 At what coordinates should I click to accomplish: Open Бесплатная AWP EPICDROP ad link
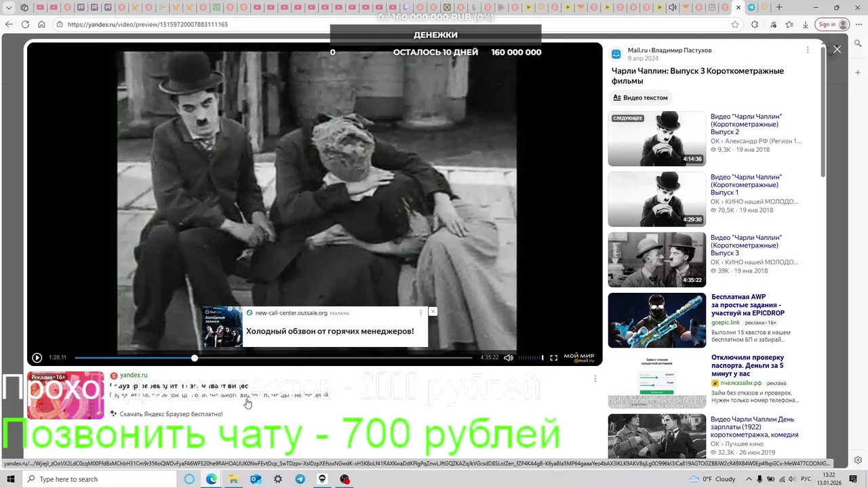tap(748, 305)
